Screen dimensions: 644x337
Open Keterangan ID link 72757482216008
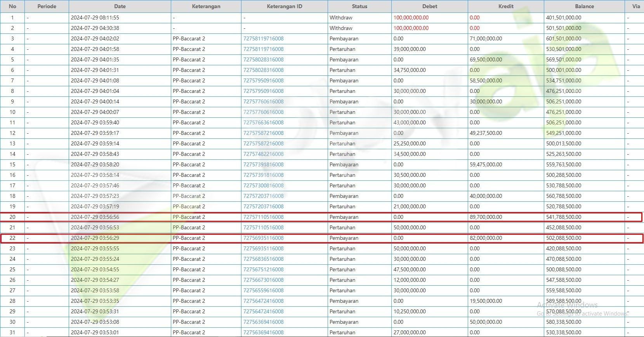tap(263, 154)
